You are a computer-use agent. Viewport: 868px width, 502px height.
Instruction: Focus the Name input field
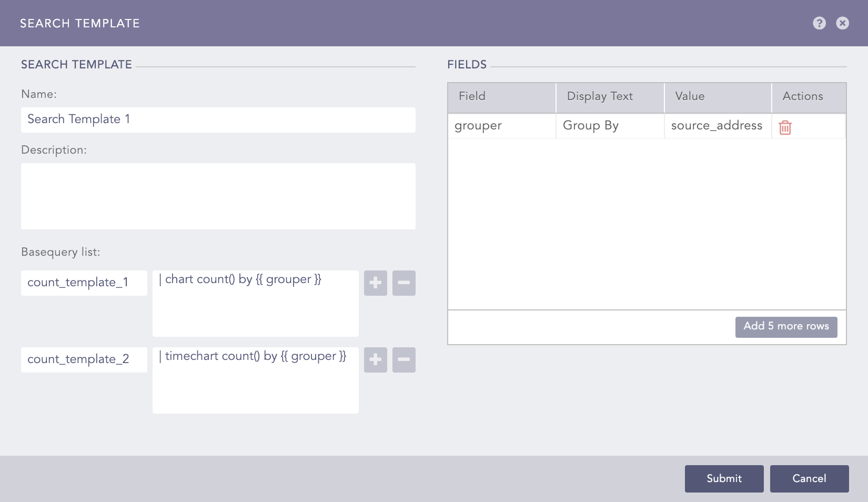[218, 120]
